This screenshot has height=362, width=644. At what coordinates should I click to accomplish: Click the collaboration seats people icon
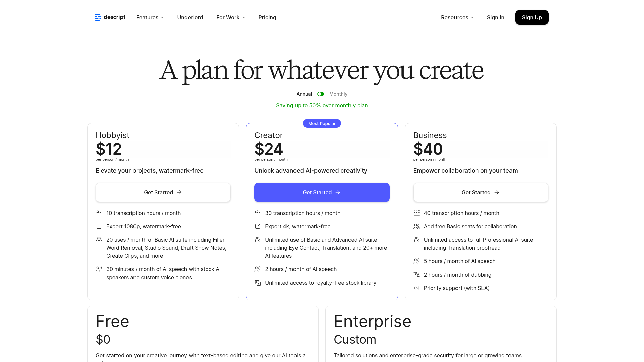[x=417, y=226]
